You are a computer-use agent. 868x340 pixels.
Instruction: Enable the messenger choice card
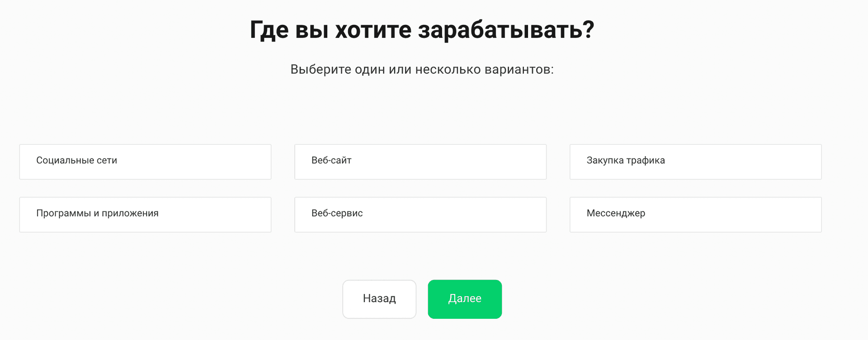click(695, 214)
